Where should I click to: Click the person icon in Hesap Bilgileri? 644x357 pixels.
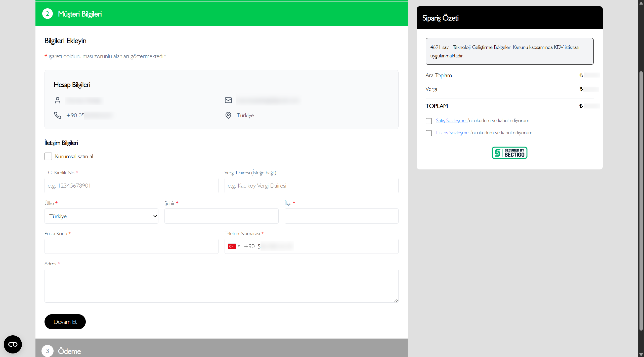click(58, 100)
